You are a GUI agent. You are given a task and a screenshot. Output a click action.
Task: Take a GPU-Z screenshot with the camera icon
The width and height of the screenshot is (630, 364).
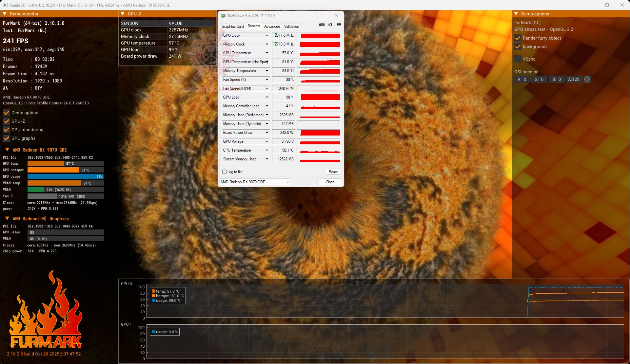click(x=322, y=25)
